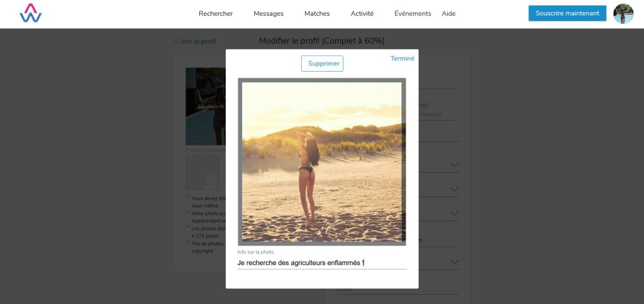Click the 'Info sur la photo' label
This screenshot has height=304, width=644.
pos(255,252)
